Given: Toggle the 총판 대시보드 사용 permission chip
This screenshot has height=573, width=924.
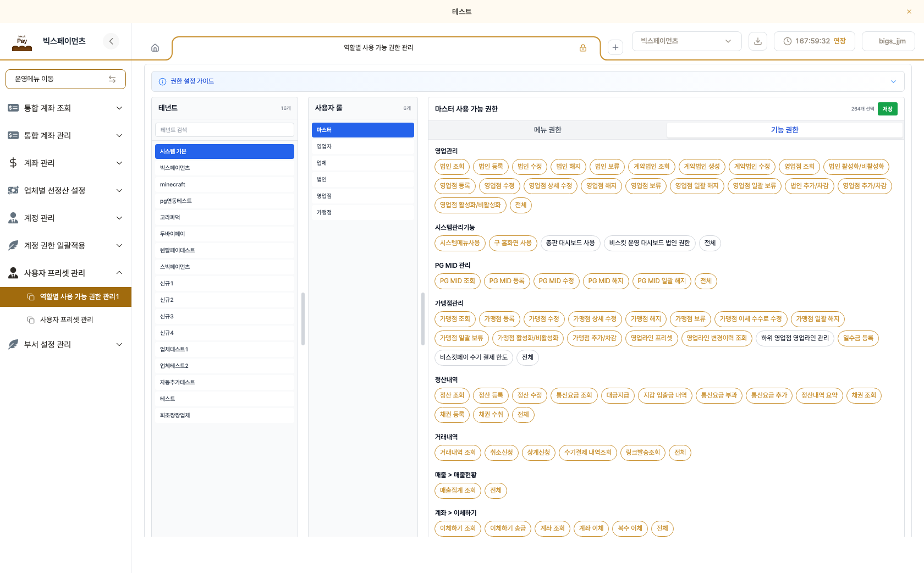Looking at the screenshot, I should coord(570,243).
